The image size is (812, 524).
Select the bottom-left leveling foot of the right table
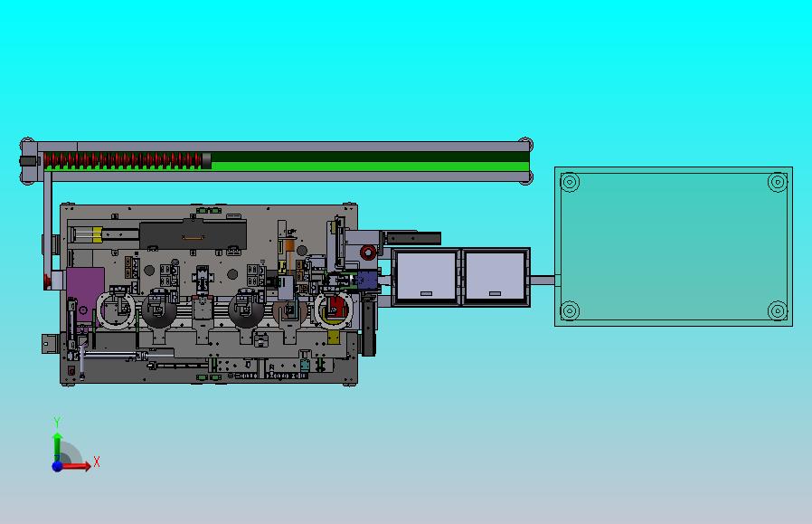click(570, 311)
